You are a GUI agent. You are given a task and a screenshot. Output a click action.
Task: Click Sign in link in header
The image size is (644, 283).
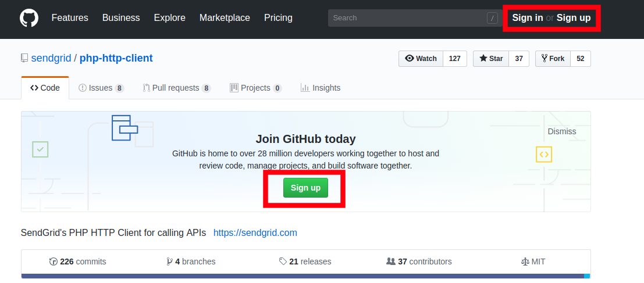coord(527,18)
